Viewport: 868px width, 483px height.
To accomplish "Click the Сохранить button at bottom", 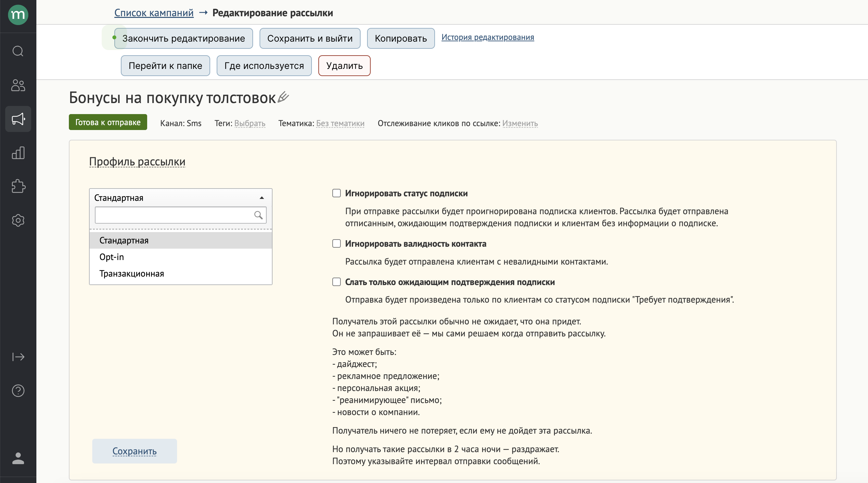I will [x=134, y=451].
